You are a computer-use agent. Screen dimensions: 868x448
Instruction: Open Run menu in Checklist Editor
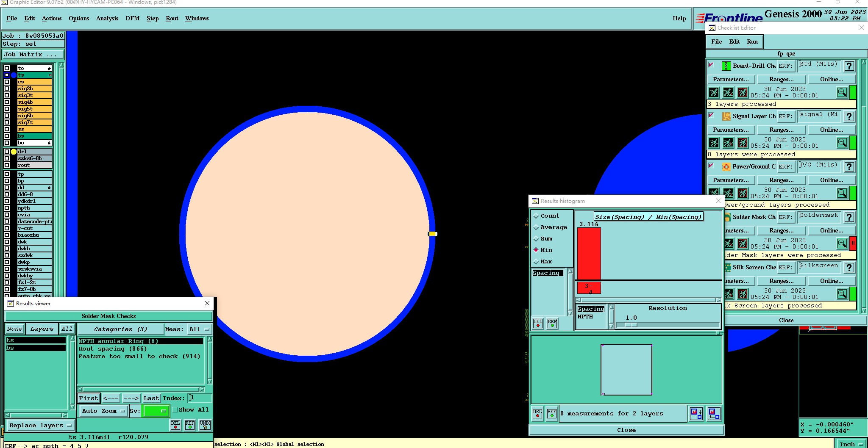tap(752, 42)
